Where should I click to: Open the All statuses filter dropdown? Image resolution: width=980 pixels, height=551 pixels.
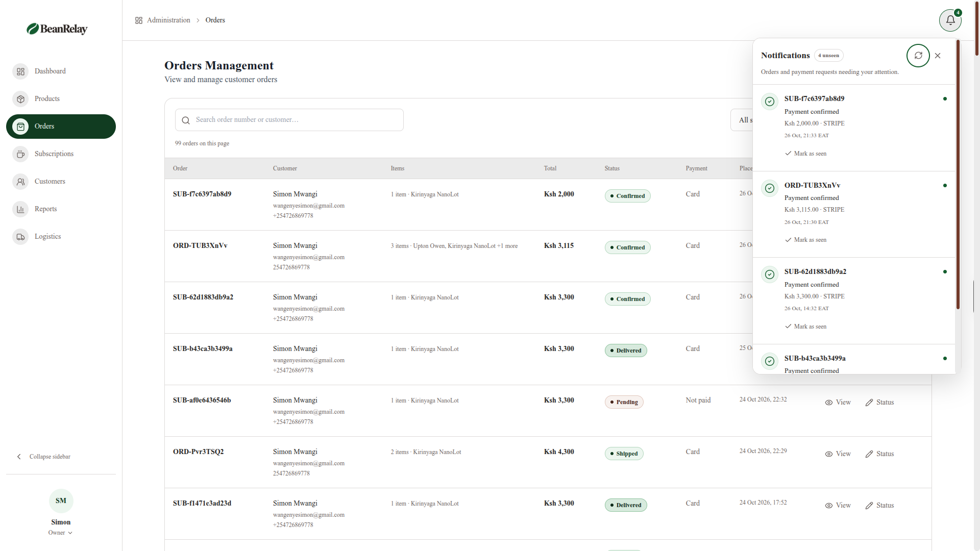pos(742,120)
